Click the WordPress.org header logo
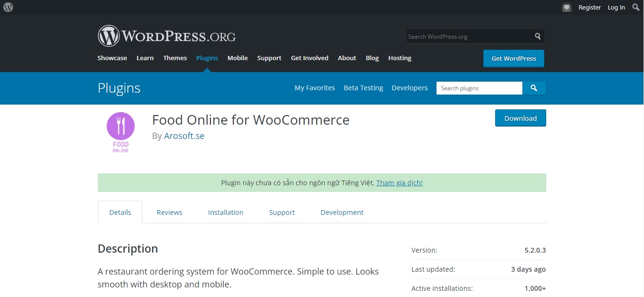The image size is (644, 297). tap(166, 36)
